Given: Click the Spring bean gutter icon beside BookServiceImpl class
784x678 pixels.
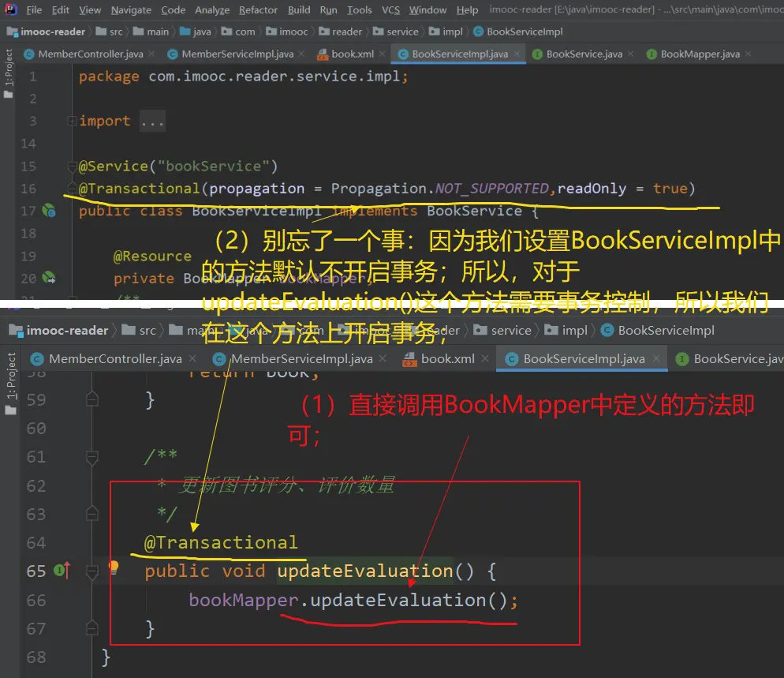Looking at the screenshot, I should [x=49, y=211].
